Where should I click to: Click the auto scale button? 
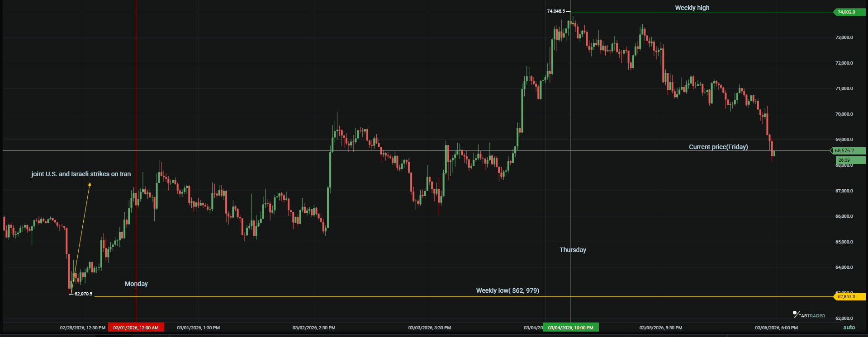coord(849,328)
